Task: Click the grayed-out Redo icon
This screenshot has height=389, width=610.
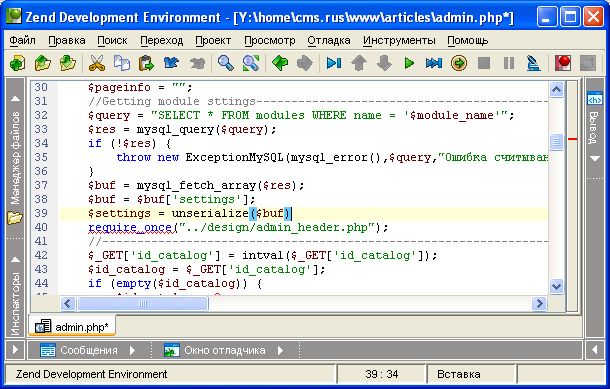Action: [x=197, y=63]
